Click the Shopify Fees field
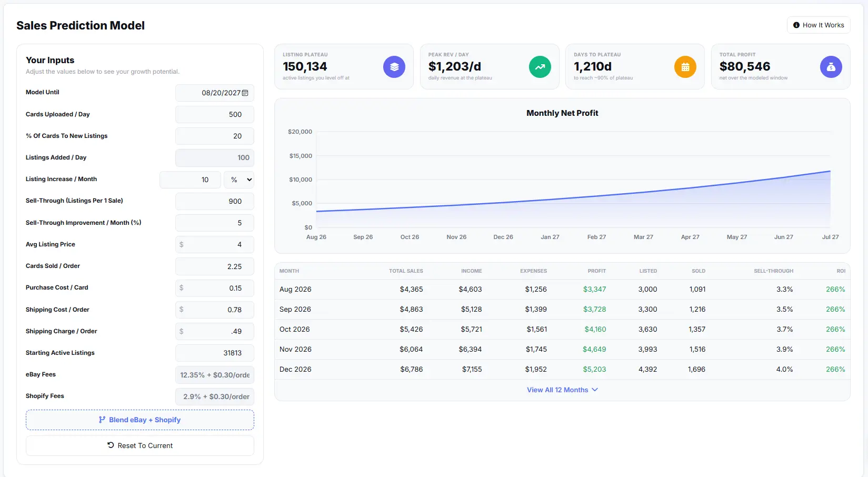This screenshot has height=477, width=868. point(215,396)
